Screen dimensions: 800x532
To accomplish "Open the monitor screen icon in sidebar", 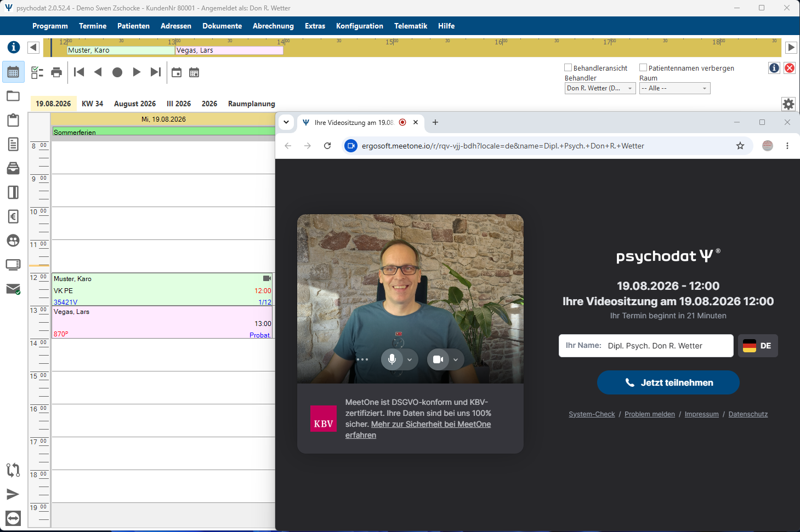I will tap(13, 265).
